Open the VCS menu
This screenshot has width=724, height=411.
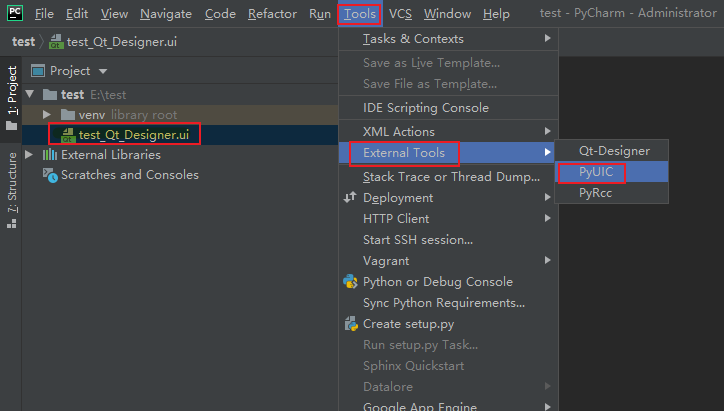[400, 14]
